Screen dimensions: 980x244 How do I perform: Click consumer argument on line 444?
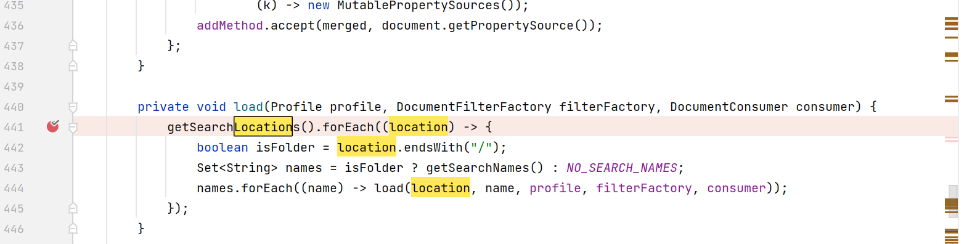(737, 188)
